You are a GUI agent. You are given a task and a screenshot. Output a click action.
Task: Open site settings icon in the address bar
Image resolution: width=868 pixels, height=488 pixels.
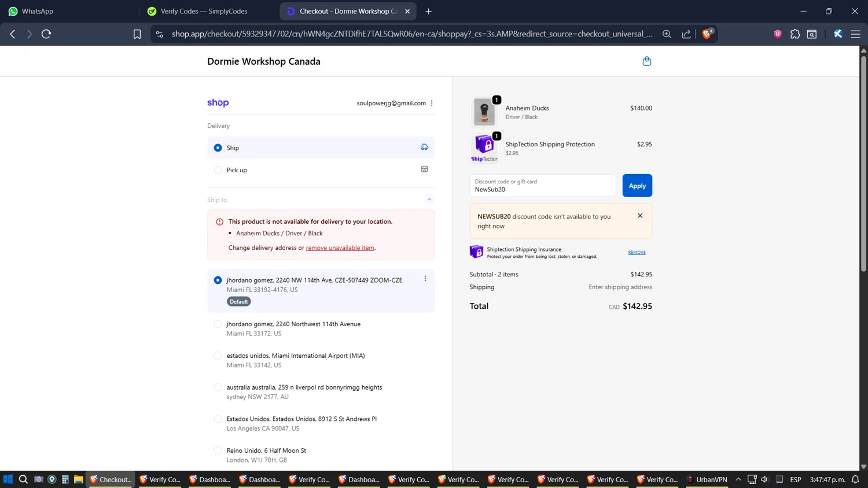[160, 34]
